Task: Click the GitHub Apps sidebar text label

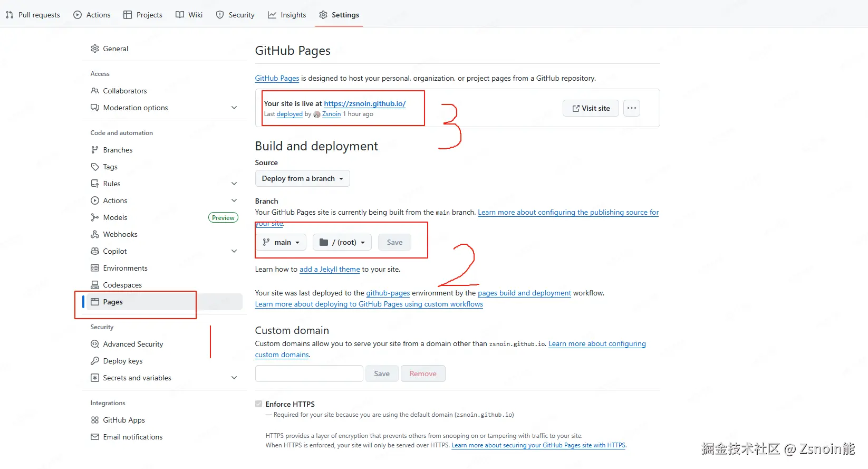Action: [x=124, y=420]
